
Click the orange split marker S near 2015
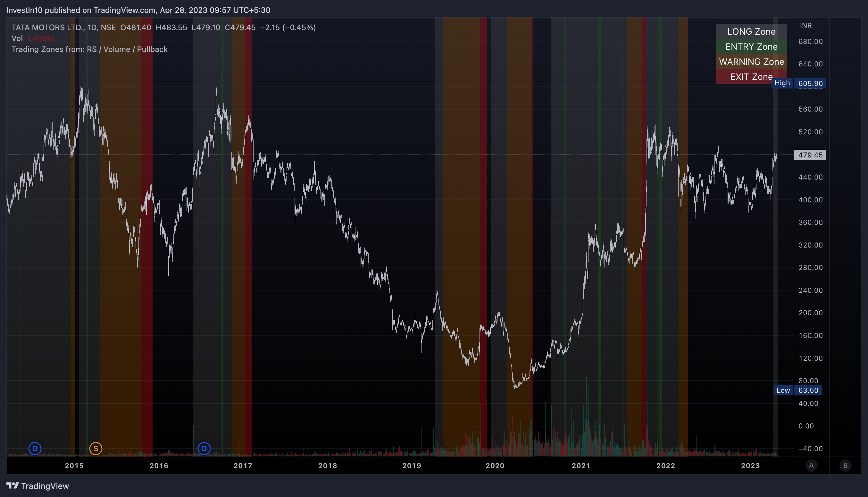point(96,449)
